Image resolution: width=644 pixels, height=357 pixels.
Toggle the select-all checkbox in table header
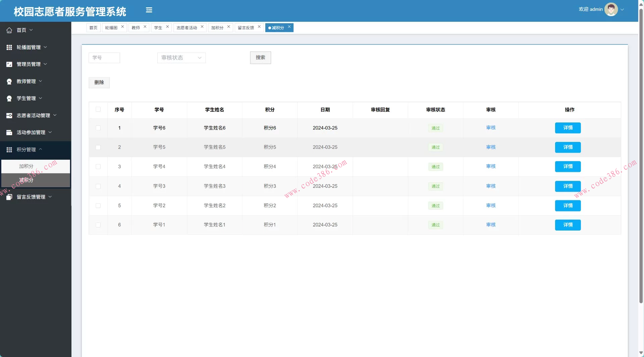pos(98,109)
